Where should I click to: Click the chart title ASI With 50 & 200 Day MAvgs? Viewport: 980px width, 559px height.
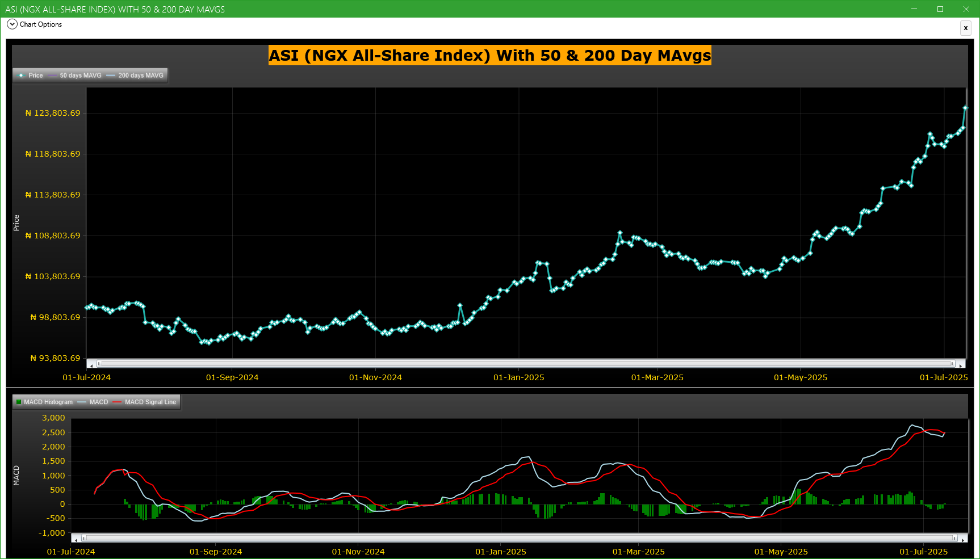click(x=490, y=56)
